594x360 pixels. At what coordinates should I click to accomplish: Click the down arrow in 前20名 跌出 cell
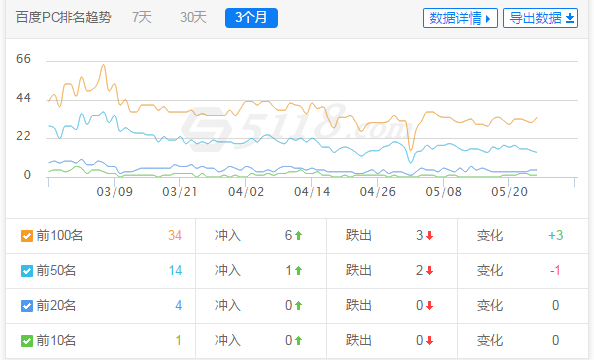[429, 305]
